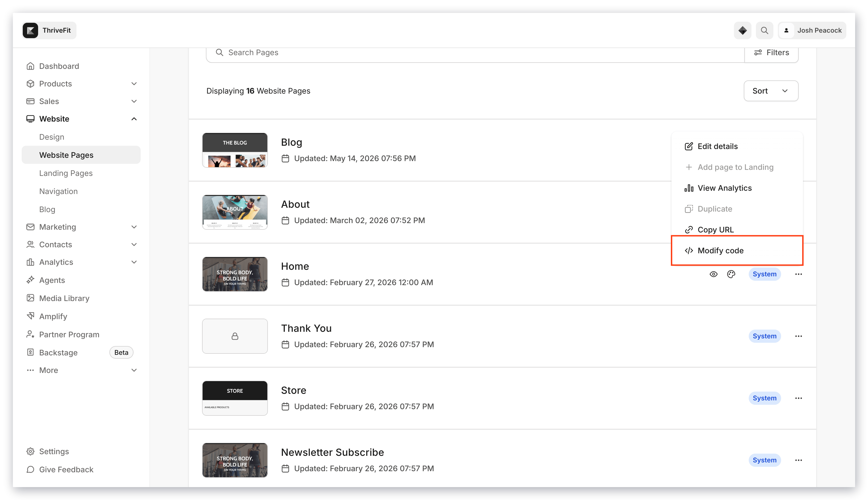Screen dimensions: 868x500
Task: Click the Partner Program icon
Action: 30,334
